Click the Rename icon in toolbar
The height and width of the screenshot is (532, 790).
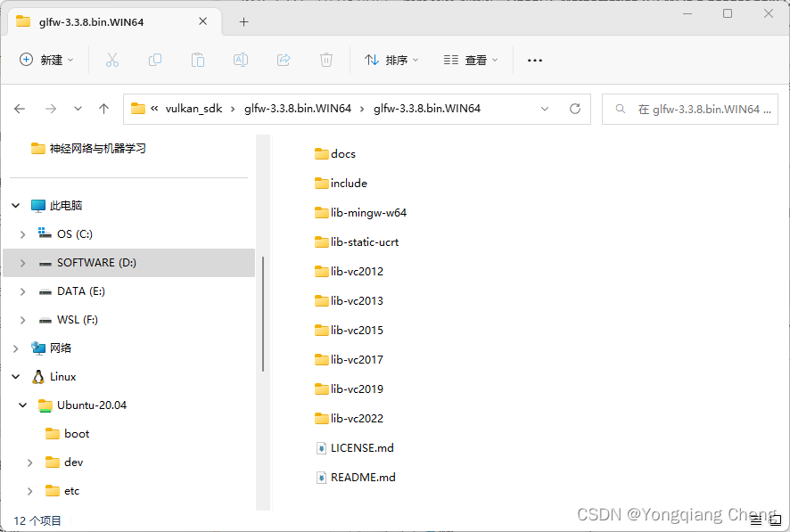[x=241, y=60]
